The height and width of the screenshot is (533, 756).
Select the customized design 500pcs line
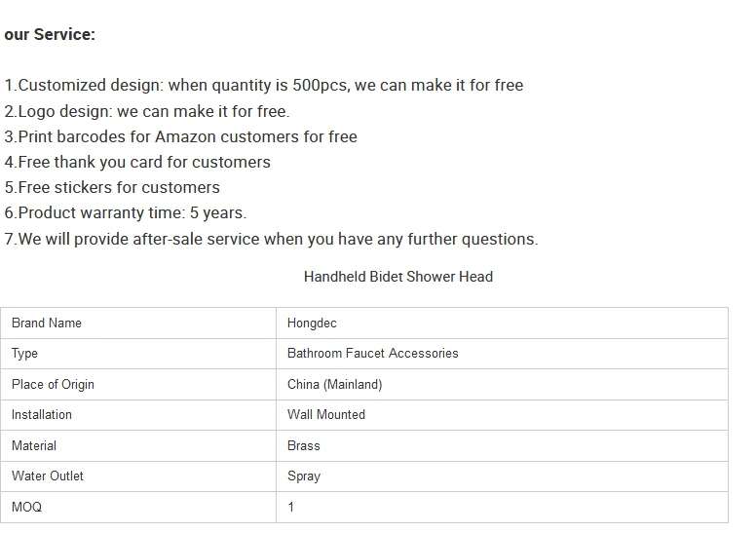coord(264,86)
